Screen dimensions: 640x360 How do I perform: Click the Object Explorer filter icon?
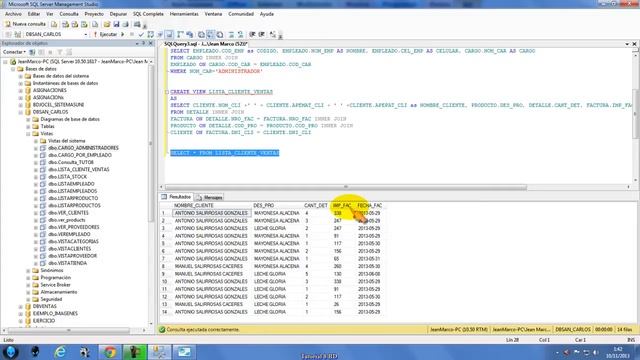click(60, 52)
